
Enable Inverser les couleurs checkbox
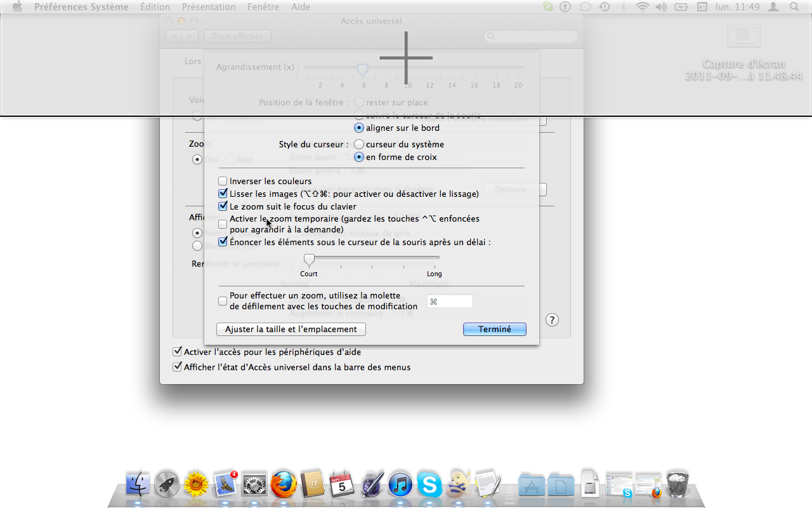tap(223, 181)
